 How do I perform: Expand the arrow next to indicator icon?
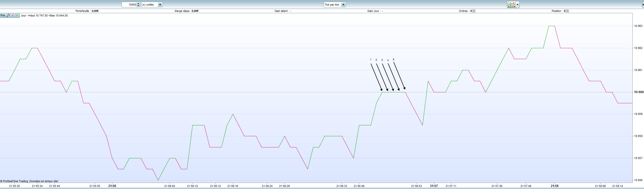[x=517, y=5]
